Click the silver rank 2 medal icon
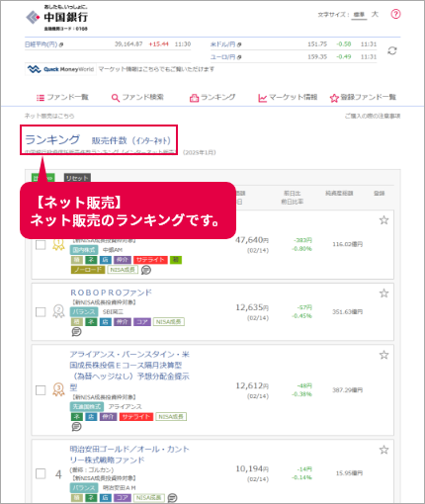425x504 pixels. tap(58, 311)
